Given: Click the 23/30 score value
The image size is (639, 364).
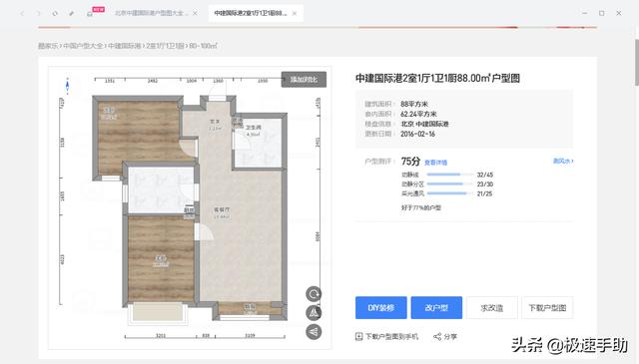Looking at the screenshot, I should pyautogui.click(x=485, y=184).
